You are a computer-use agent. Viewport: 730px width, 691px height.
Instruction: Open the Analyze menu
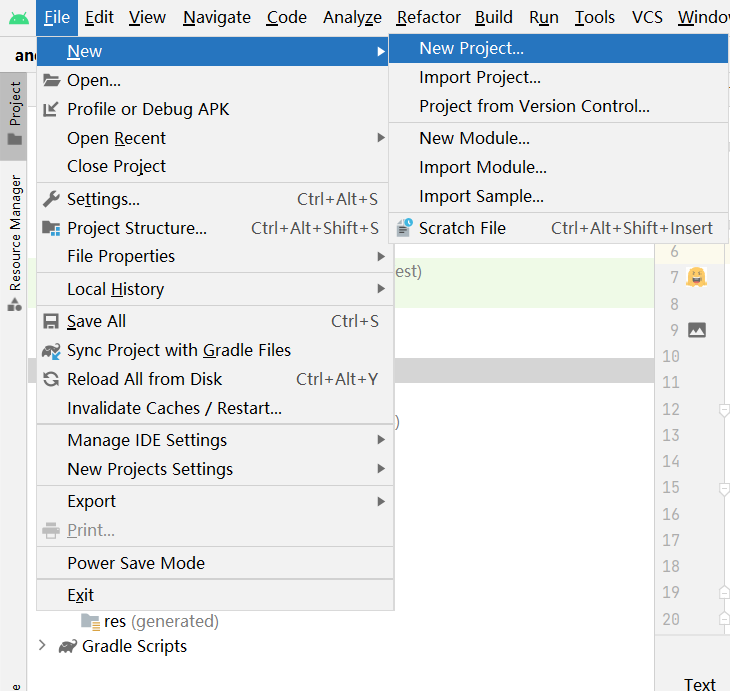pos(352,17)
